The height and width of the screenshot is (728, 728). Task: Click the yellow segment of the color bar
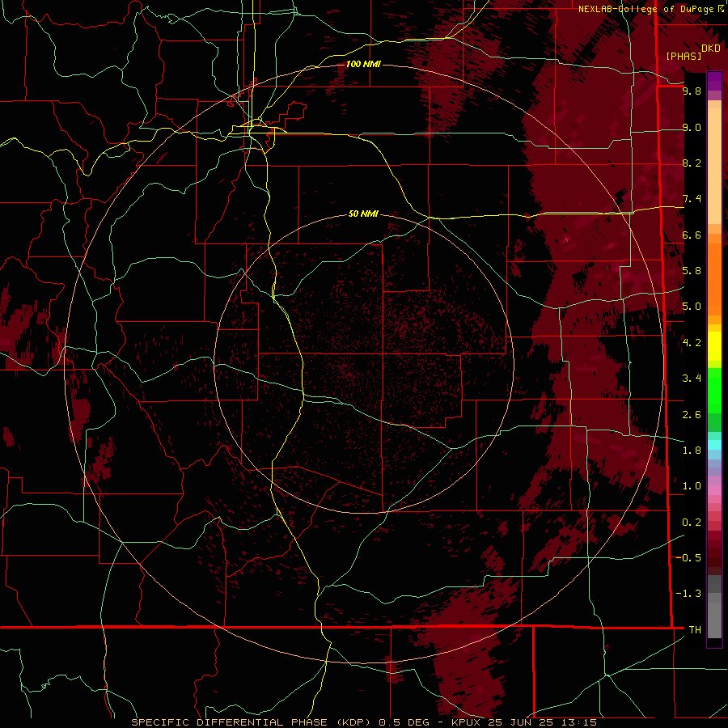(x=714, y=346)
